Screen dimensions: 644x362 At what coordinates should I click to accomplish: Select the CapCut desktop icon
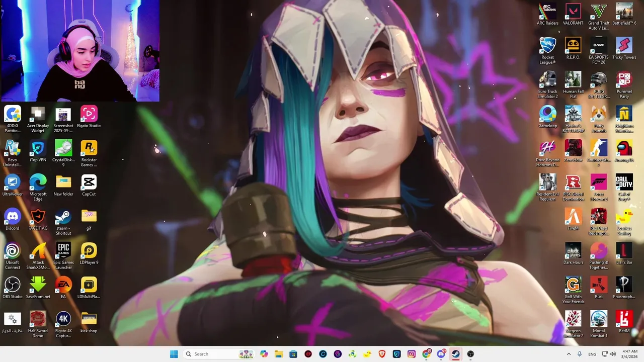point(89,186)
